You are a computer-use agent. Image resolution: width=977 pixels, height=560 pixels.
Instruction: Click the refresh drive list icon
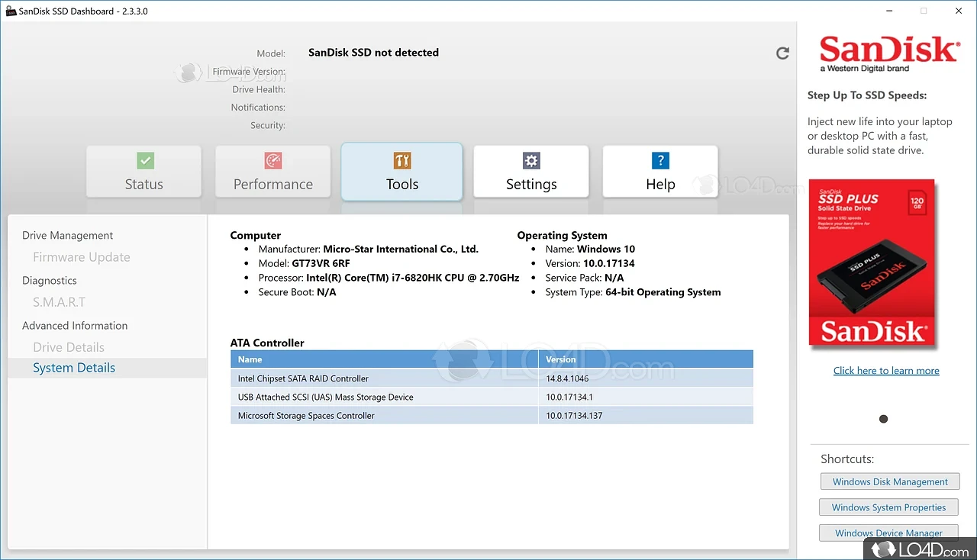point(782,53)
